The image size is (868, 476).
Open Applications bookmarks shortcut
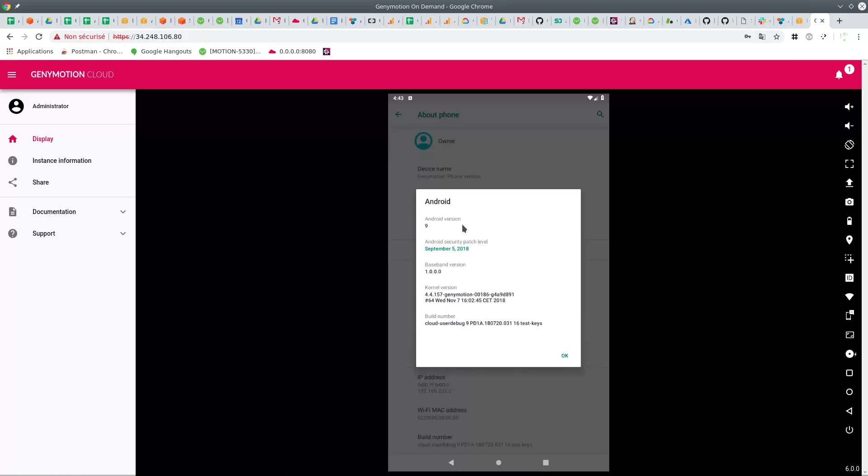click(30, 52)
